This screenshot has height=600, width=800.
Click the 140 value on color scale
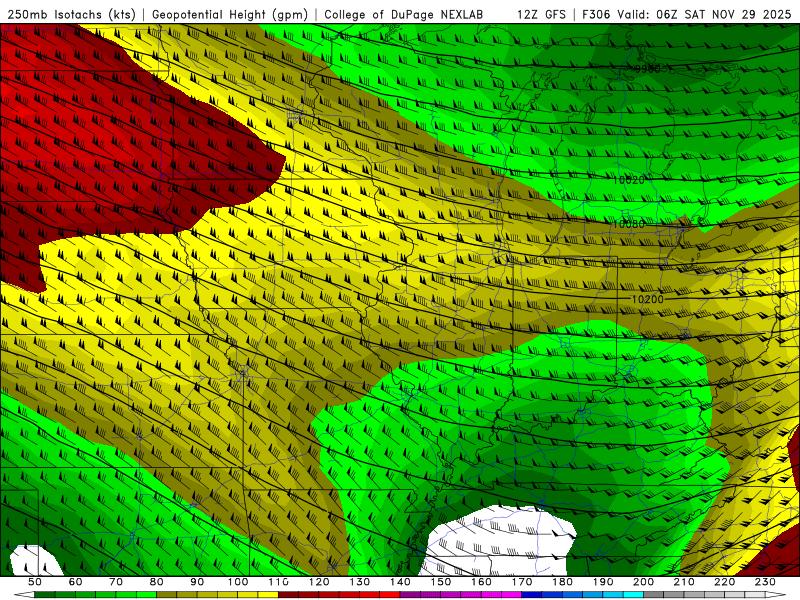tap(400, 582)
